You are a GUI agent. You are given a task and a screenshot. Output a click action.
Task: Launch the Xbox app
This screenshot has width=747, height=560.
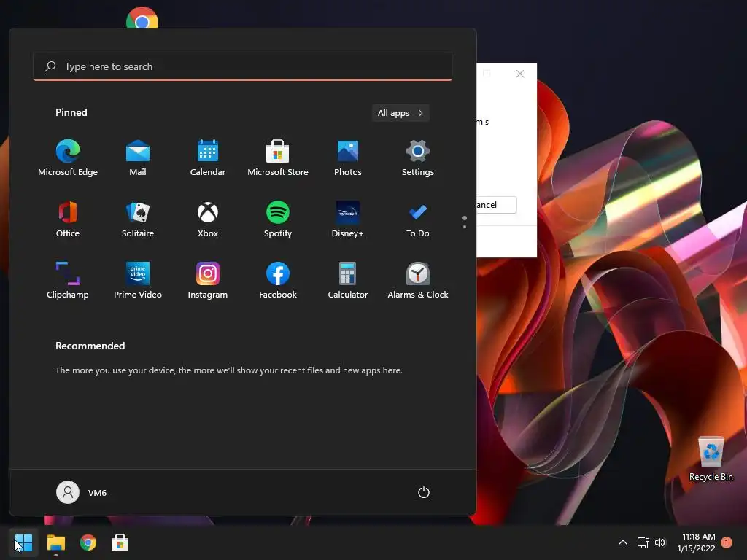(208, 219)
